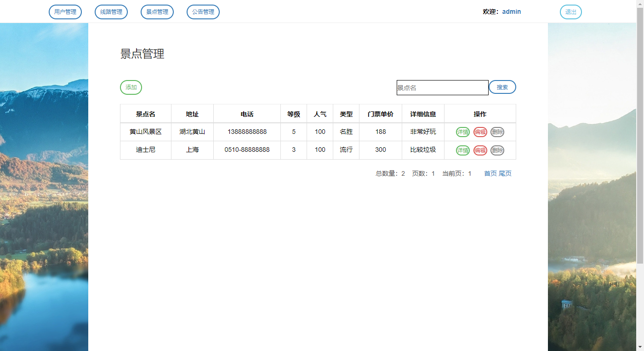
Task: Click the 人气 column header
Action: coord(320,114)
